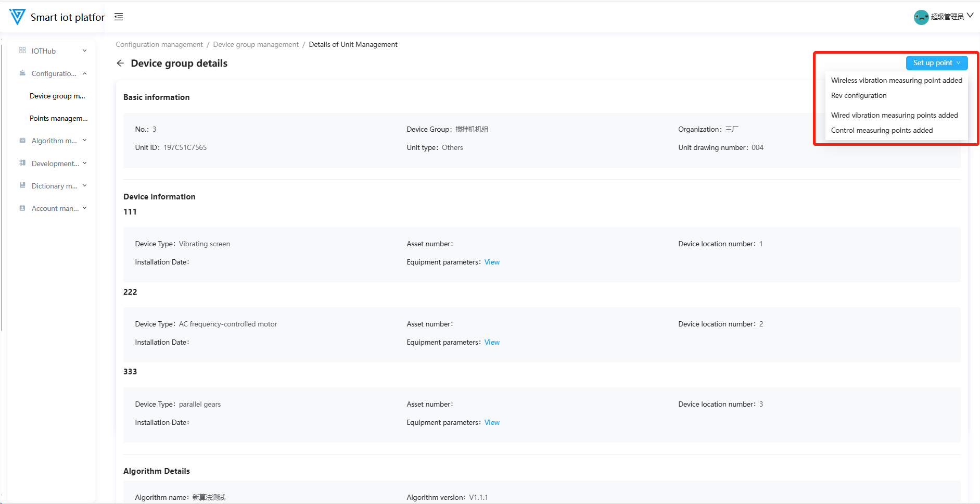Click the IOTHub grid icon in sidebar

[22, 51]
